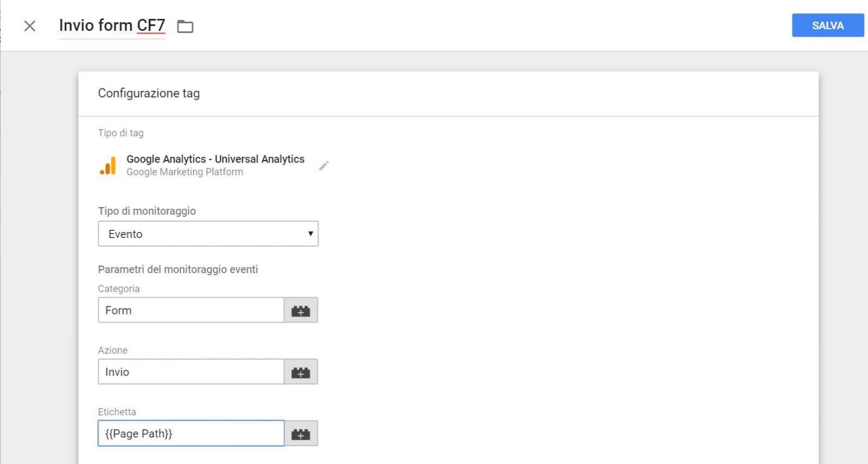Click the Categoria field containing Form
868x464 pixels.
(190, 311)
